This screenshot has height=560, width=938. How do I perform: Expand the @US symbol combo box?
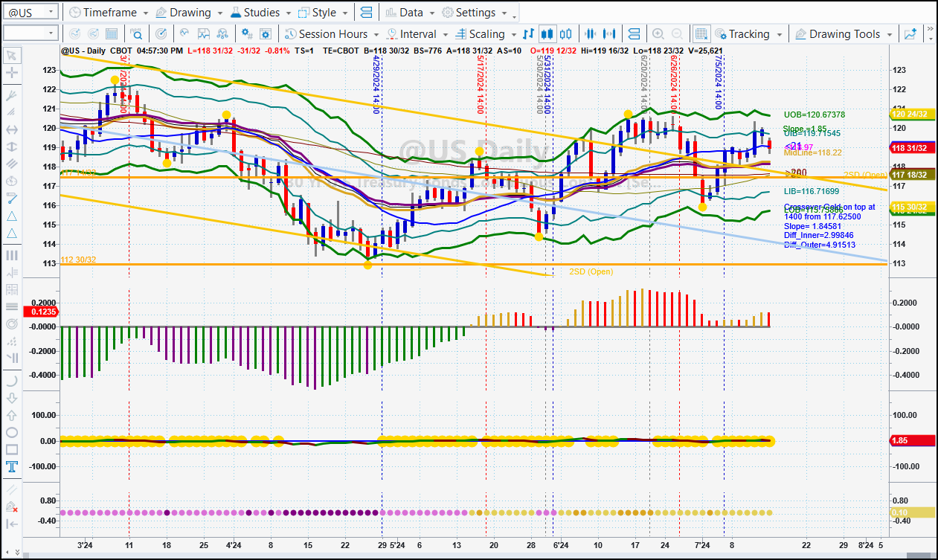pyautogui.click(x=51, y=13)
